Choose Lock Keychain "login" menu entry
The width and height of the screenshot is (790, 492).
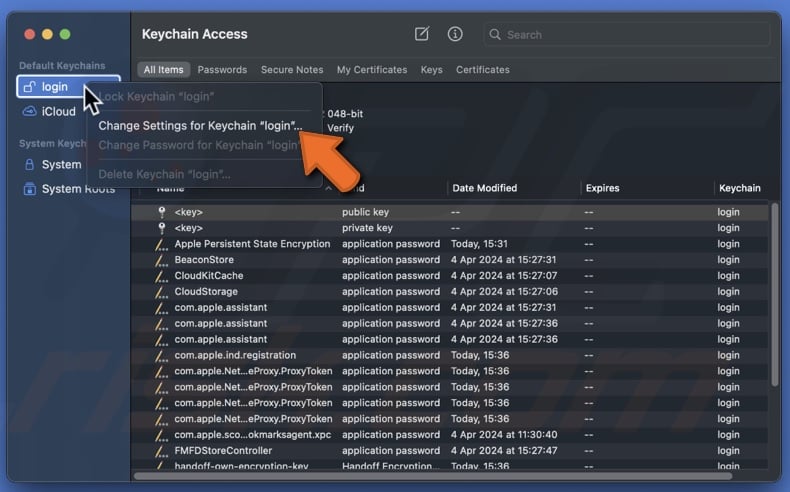(156, 96)
